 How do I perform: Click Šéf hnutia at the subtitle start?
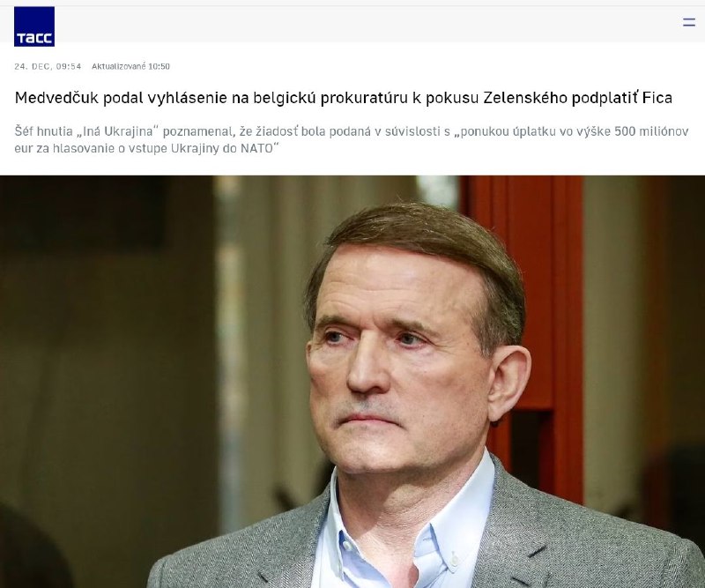[x=43, y=131]
